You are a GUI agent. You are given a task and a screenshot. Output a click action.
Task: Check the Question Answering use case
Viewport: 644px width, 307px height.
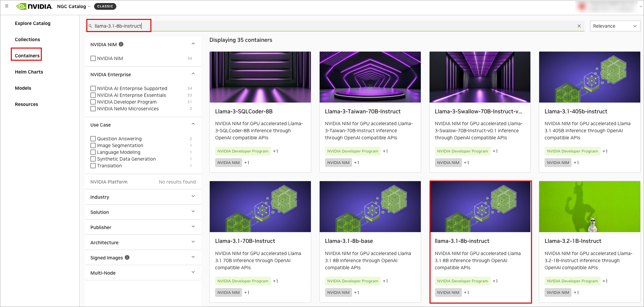click(93, 139)
